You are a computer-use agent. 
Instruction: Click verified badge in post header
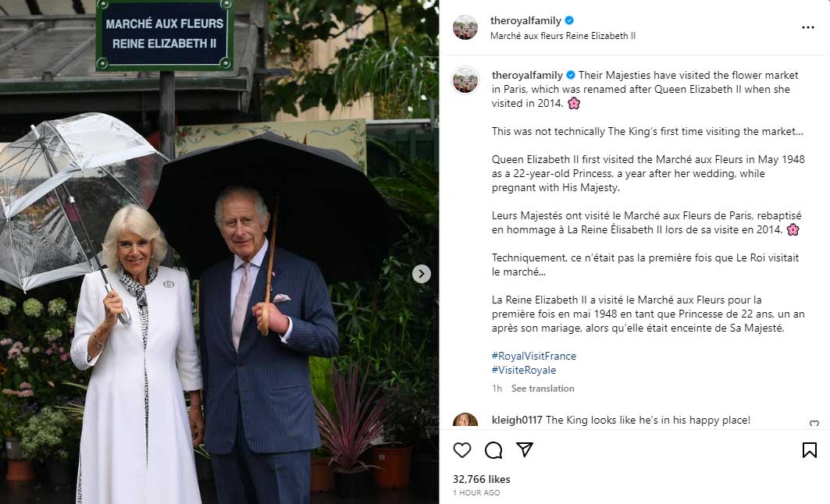coord(569,20)
